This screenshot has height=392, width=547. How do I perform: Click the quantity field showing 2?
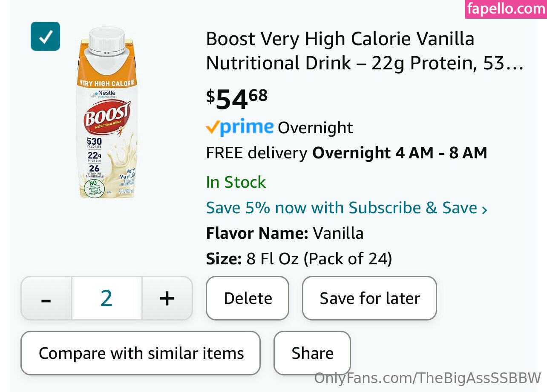(107, 298)
